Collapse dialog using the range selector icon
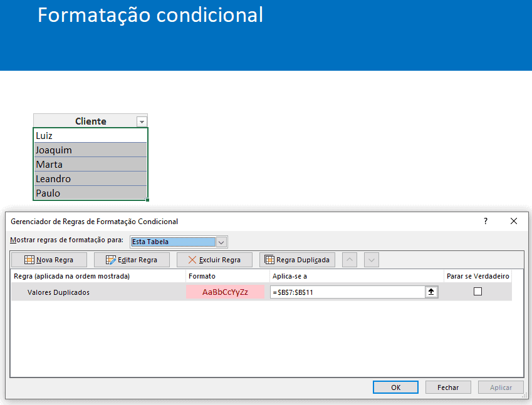Screen dimensions: 532x405 tap(431, 292)
